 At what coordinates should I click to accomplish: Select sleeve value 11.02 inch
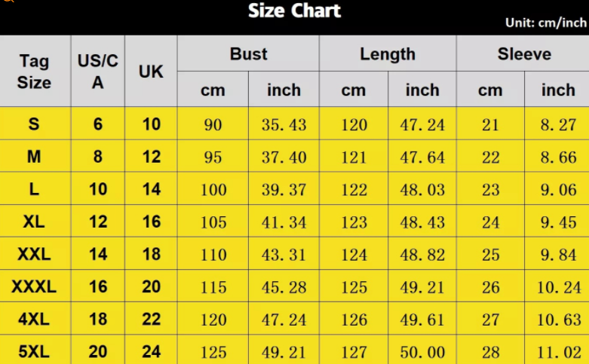pyautogui.click(x=559, y=352)
